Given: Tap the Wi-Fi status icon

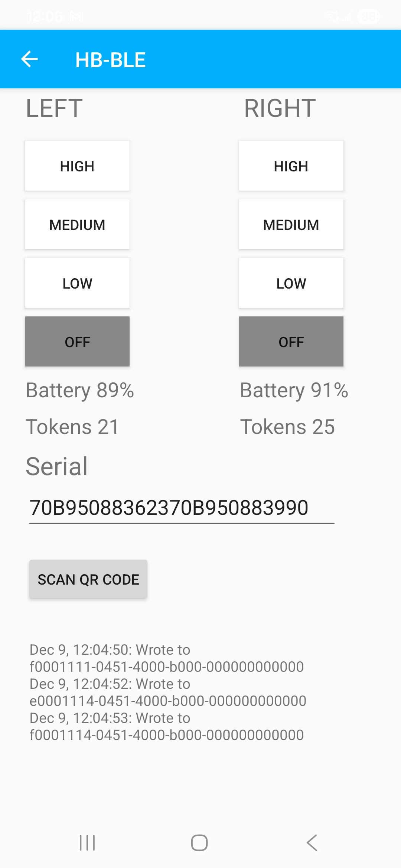Looking at the screenshot, I should point(330,16).
